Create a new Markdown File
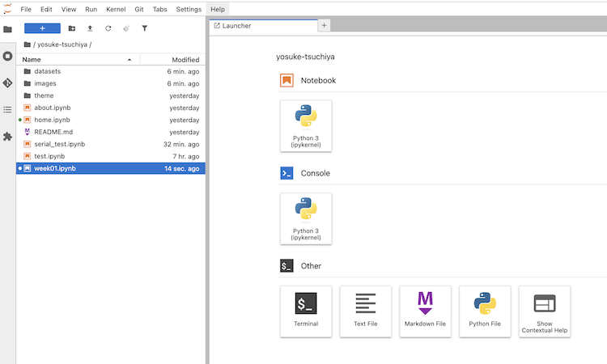The image size is (607, 364). (x=425, y=311)
